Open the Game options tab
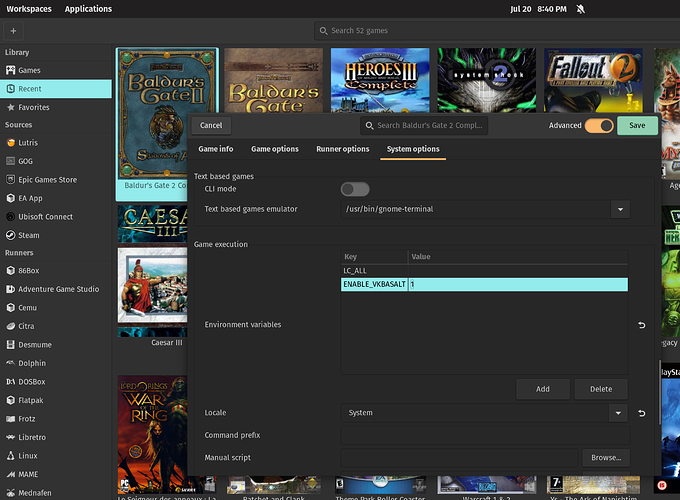Screen dimensions: 680x500 tap(275, 149)
